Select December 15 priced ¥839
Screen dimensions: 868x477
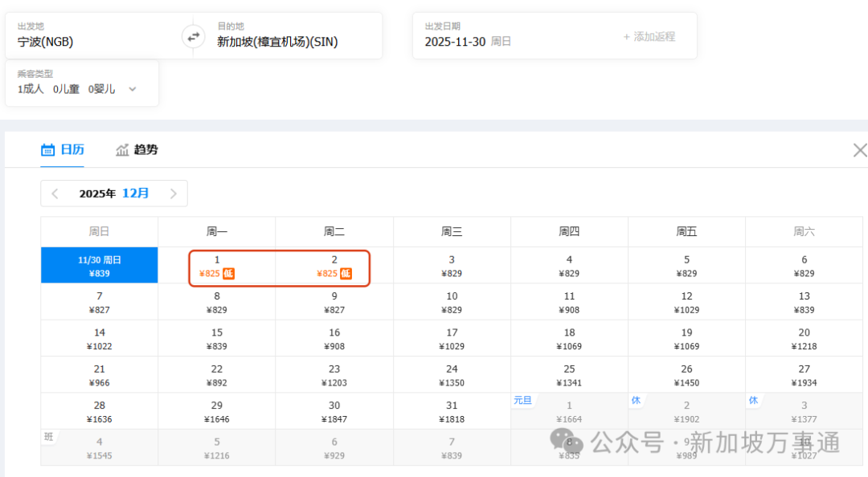coord(217,339)
